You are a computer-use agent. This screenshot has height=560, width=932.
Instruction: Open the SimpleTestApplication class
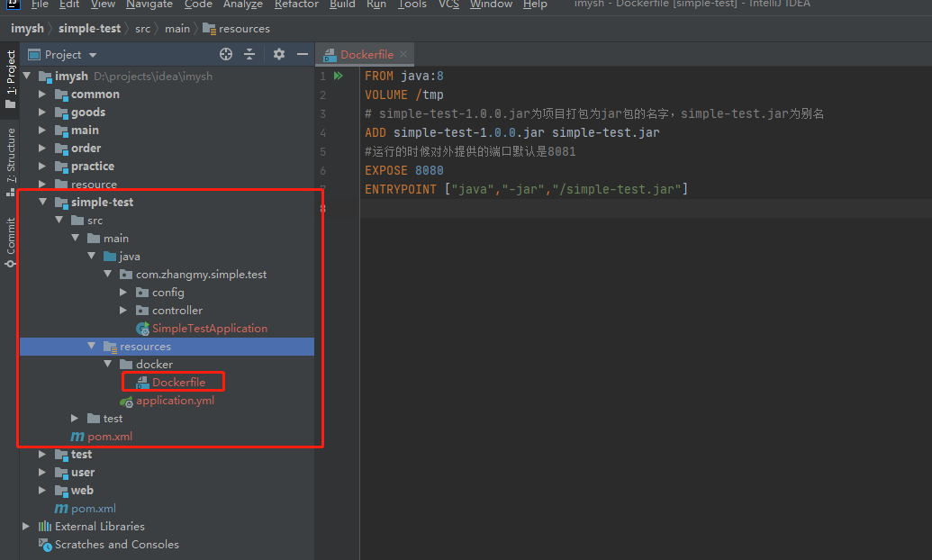pyautogui.click(x=209, y=328)
